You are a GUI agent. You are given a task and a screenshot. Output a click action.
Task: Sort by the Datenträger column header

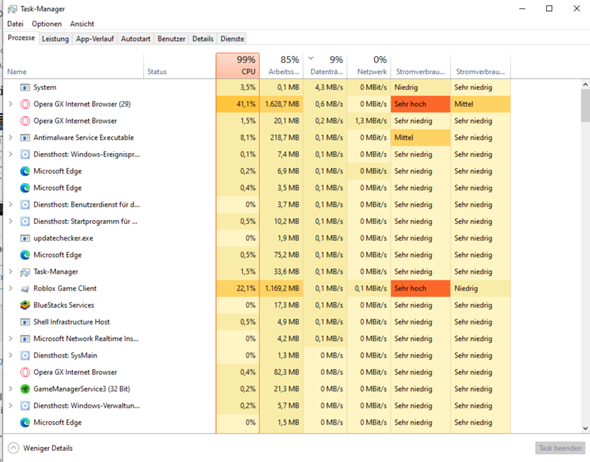click(325, 66)
